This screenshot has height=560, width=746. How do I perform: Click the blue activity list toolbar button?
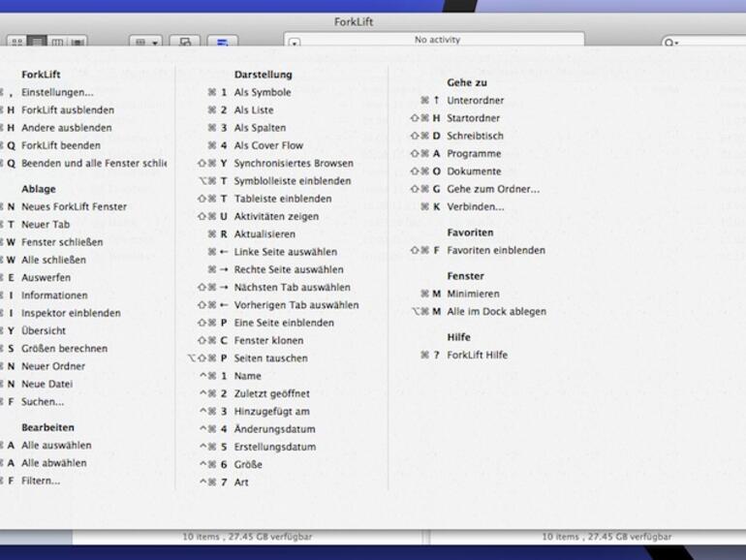223,42
